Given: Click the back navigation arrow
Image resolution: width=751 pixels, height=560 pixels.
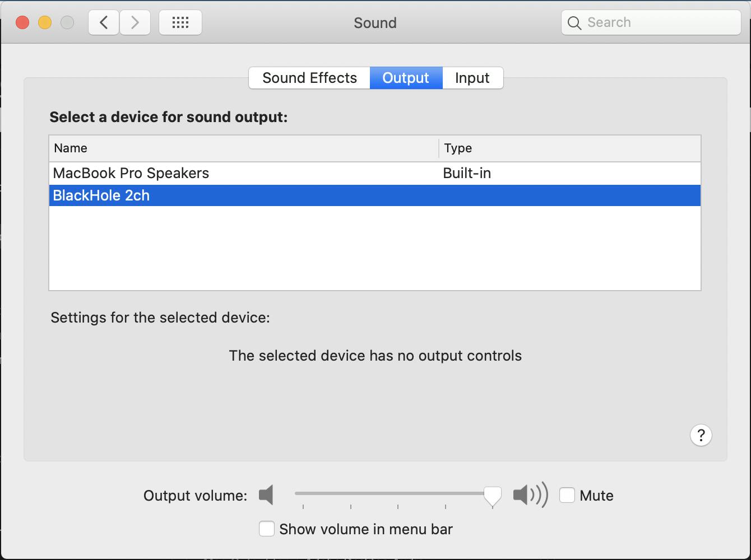Looking at the screenshot, I should (x=103, y=22).
